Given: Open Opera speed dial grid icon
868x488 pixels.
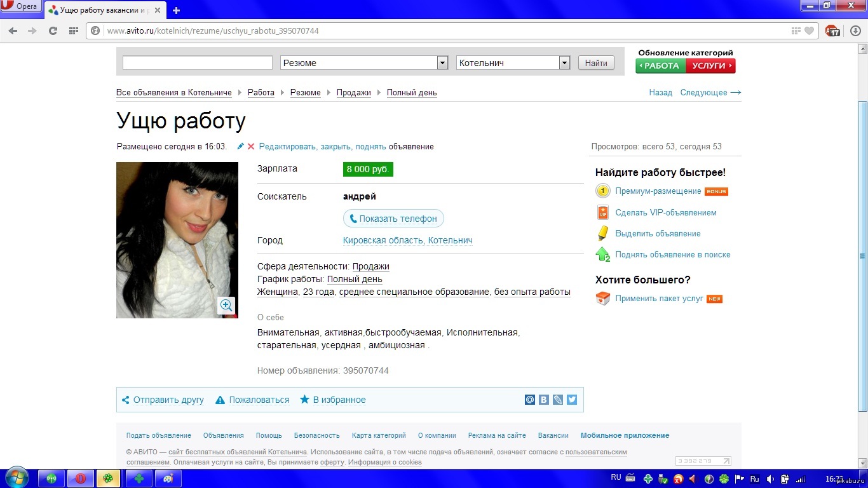Looking at the screenshot, I should 74,30.
